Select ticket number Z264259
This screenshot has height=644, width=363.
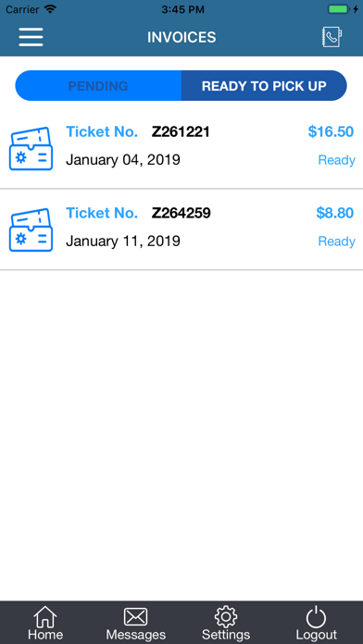(x=181, y=213)
